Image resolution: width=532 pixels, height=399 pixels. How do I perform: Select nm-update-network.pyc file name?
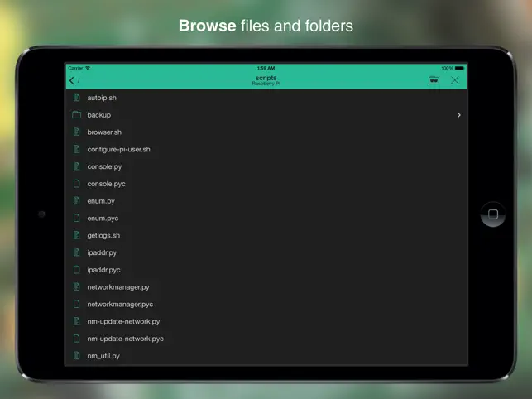tap(125, 339)
